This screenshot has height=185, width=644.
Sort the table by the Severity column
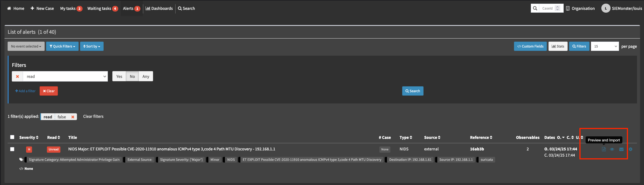coord(29,137)
